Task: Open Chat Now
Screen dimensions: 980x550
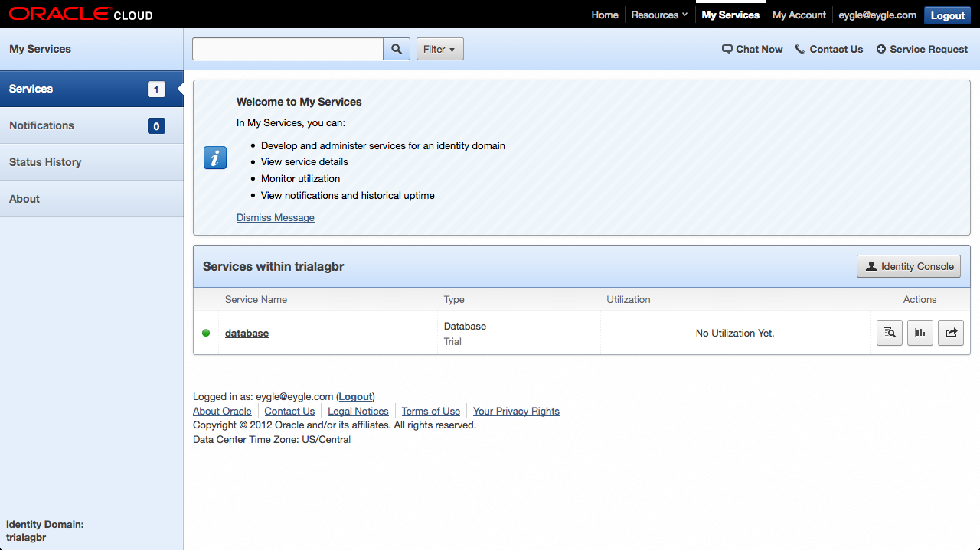Action: point(752,49)
